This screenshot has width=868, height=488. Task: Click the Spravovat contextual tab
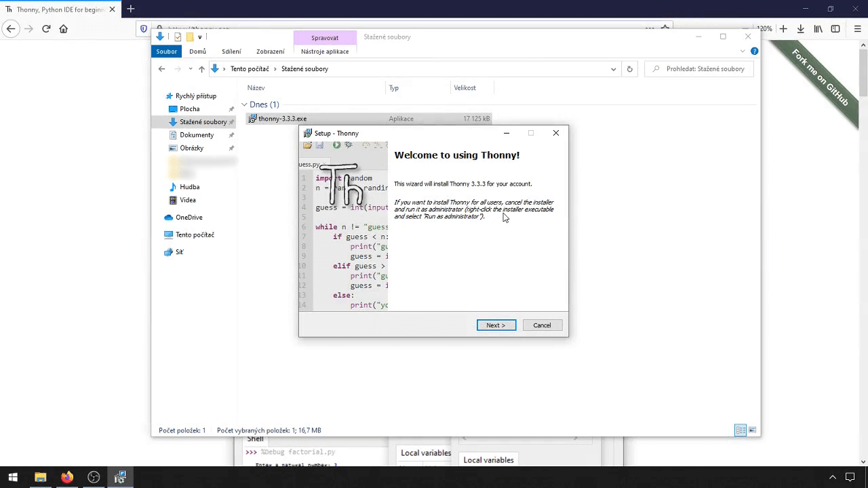(325, 38)
